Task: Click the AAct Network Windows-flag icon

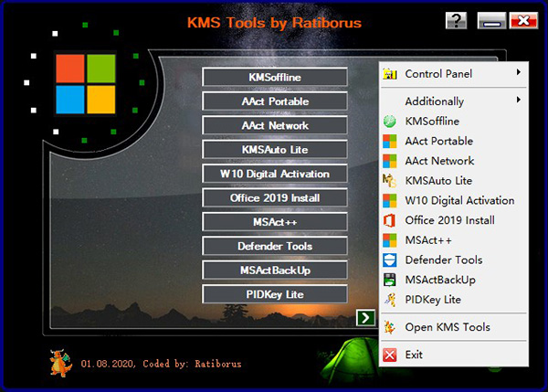Action: click(x=389, y=161)
